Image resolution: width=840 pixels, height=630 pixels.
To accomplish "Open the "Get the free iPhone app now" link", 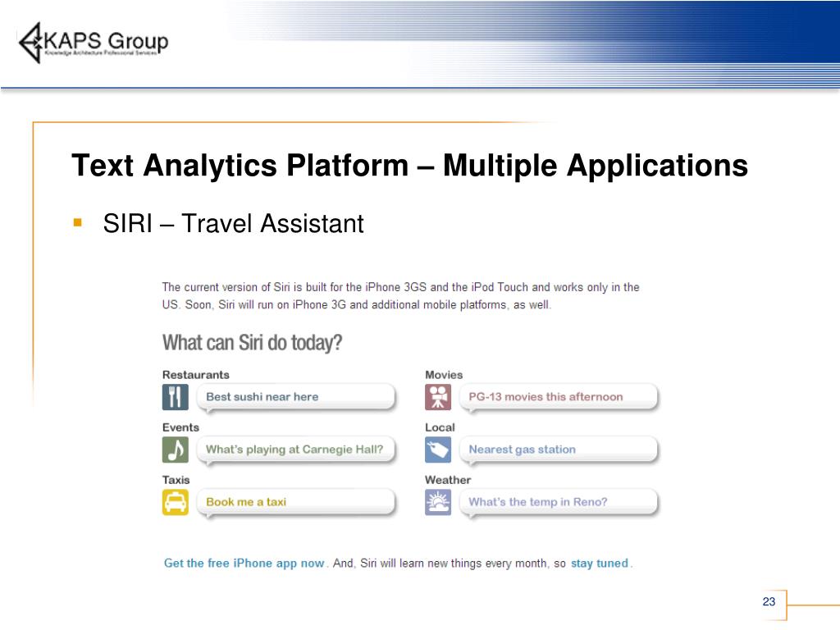I will click(x=244, y=563).
